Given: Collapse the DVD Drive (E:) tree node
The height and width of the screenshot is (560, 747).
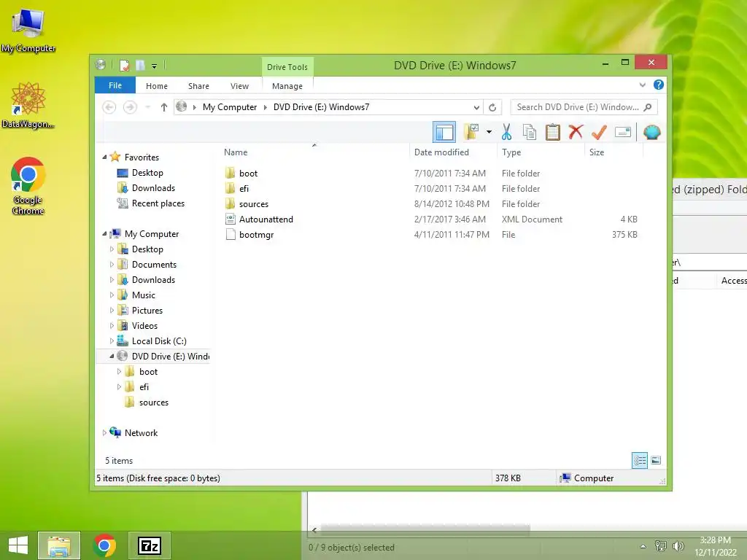Looking at the screenshot, I should pyautogui.click(x=112, y=356).
